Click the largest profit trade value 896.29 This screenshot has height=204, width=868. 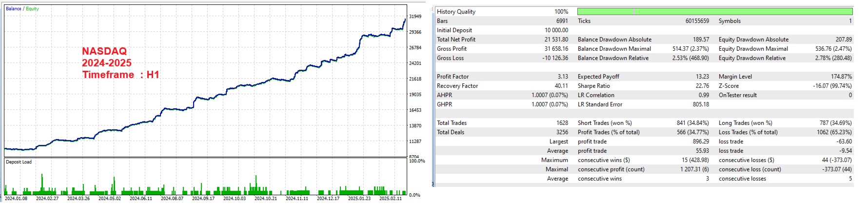point(701,142)
